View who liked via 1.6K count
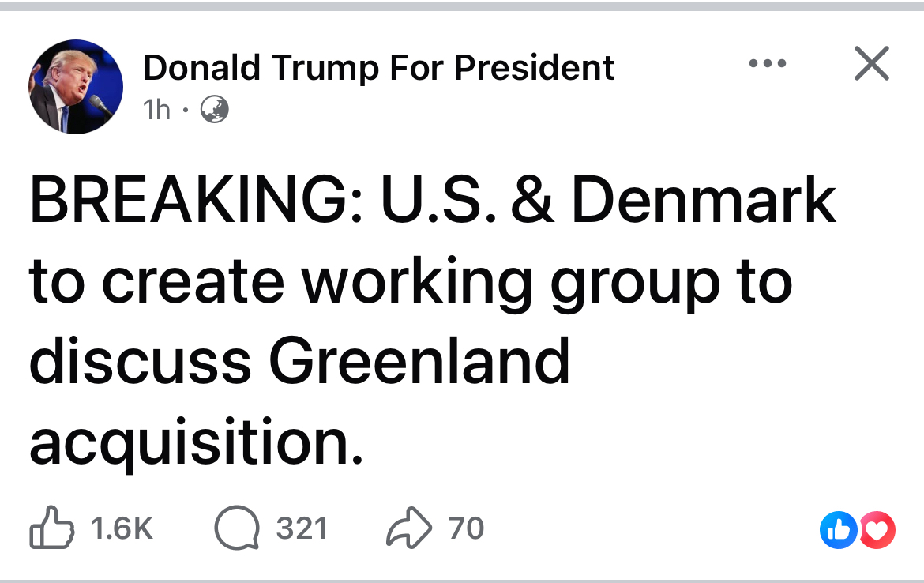 122,528
